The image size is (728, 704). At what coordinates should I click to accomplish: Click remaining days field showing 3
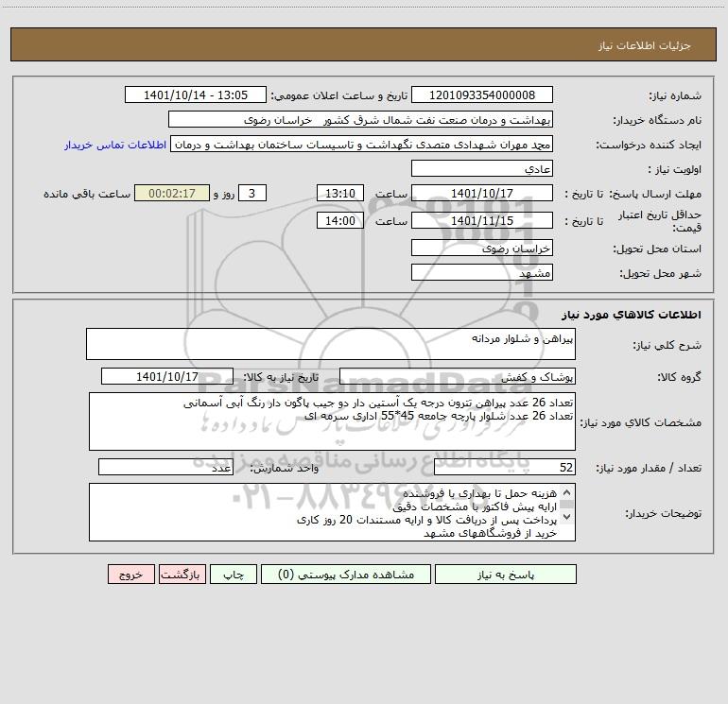click(x=252, y=194)
